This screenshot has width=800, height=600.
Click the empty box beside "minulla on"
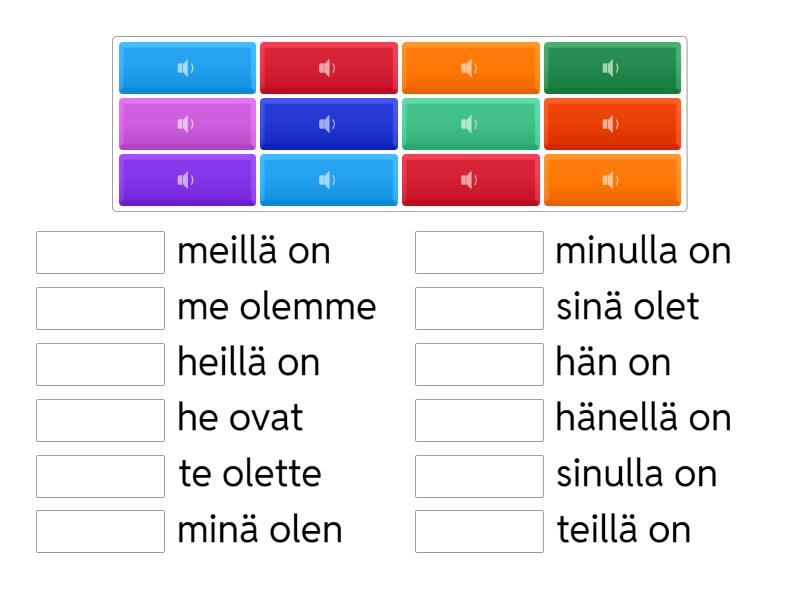pyautogui.click(x=479, y=252)
